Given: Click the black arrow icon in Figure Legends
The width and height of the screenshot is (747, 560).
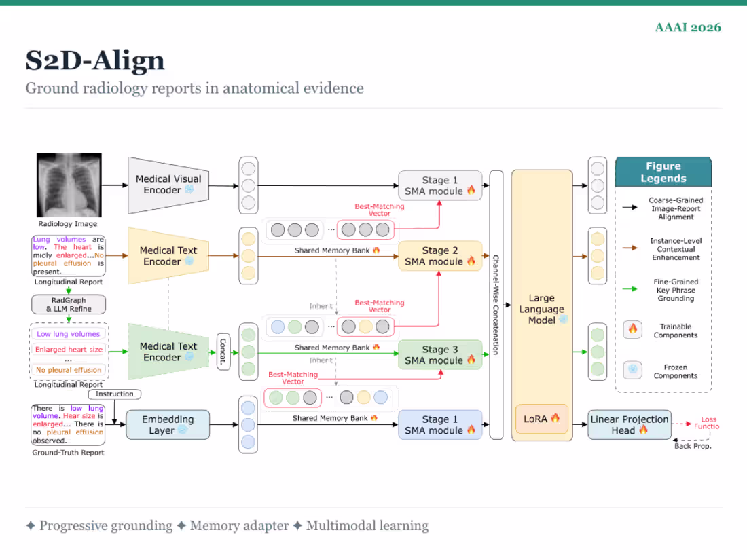Looking at the screenshot, I should tap(630, 207).
